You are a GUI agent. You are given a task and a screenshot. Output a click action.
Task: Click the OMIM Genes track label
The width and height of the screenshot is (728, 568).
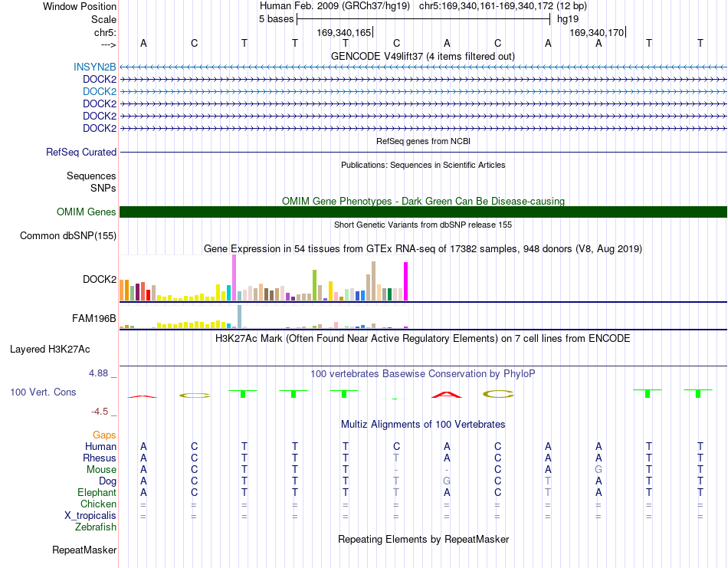click(x=87, y=212)
